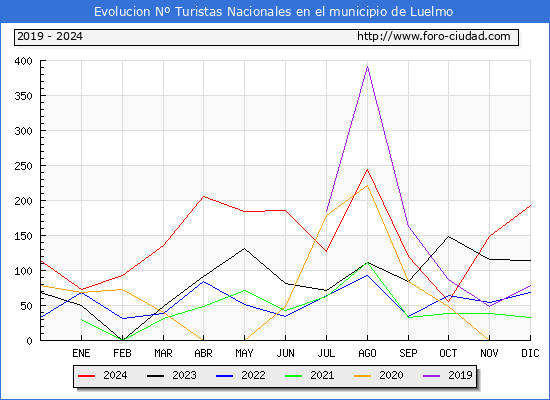Click the red 2024 data point at ABR
Image resolution: width=550 pixels, height=400 pixels.
(x=203, y=196)
